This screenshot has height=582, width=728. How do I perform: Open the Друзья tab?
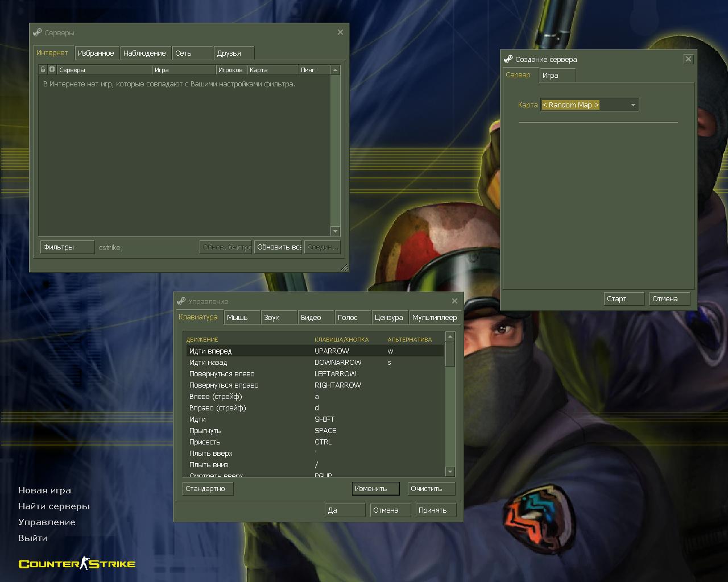234,53
